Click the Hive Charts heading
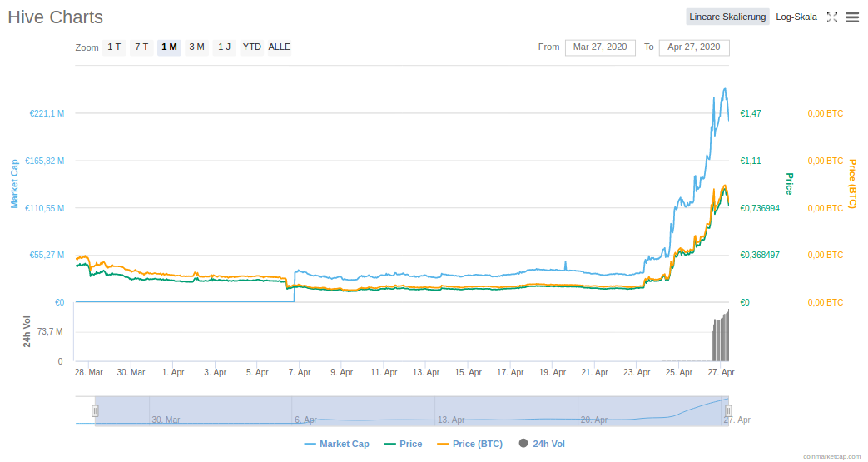 (56, 17)
